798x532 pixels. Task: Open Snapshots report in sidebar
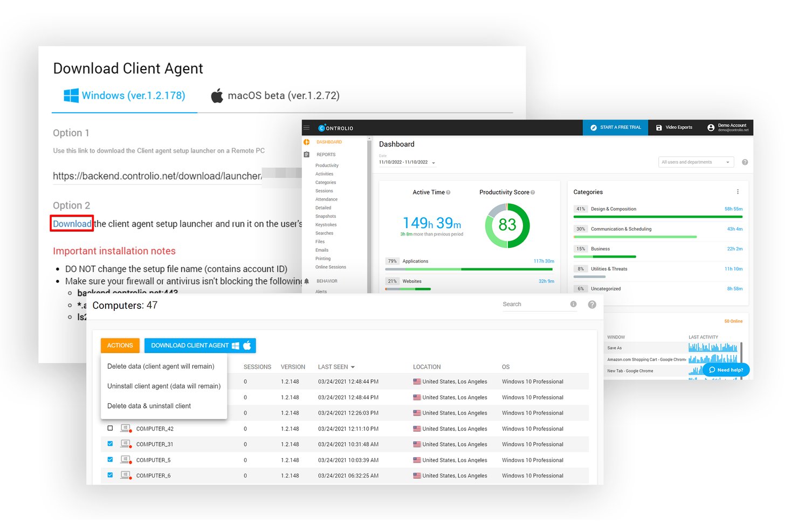tap(326, 216)
